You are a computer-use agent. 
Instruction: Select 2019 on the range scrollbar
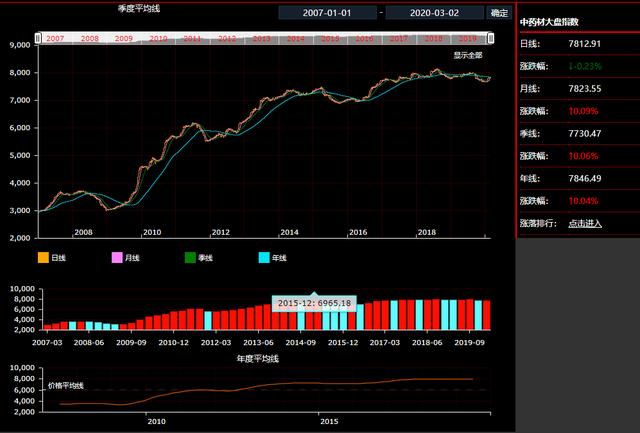click(x=468, y=38)
